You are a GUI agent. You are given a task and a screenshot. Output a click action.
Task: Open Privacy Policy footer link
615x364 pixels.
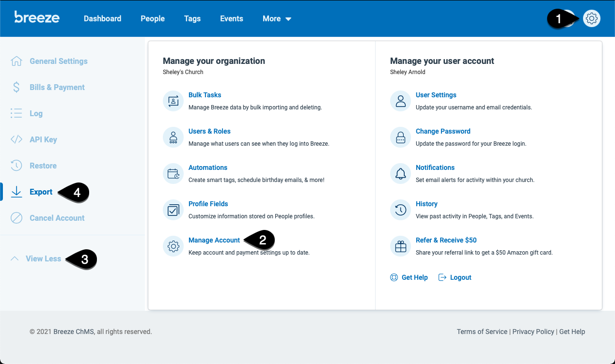(x=533, y=332)
